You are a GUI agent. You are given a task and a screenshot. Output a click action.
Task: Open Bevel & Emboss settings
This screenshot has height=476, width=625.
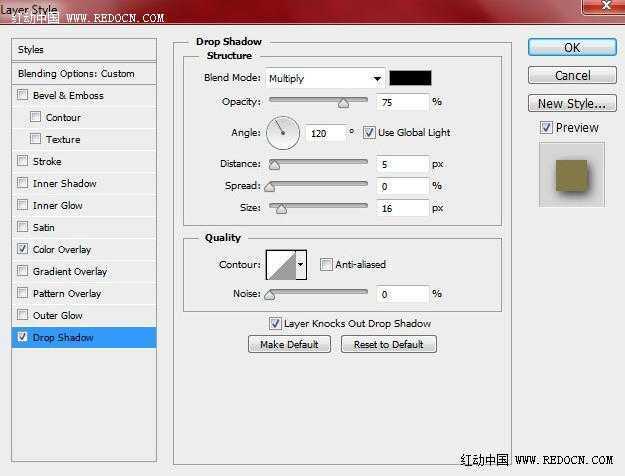[68, 96]
